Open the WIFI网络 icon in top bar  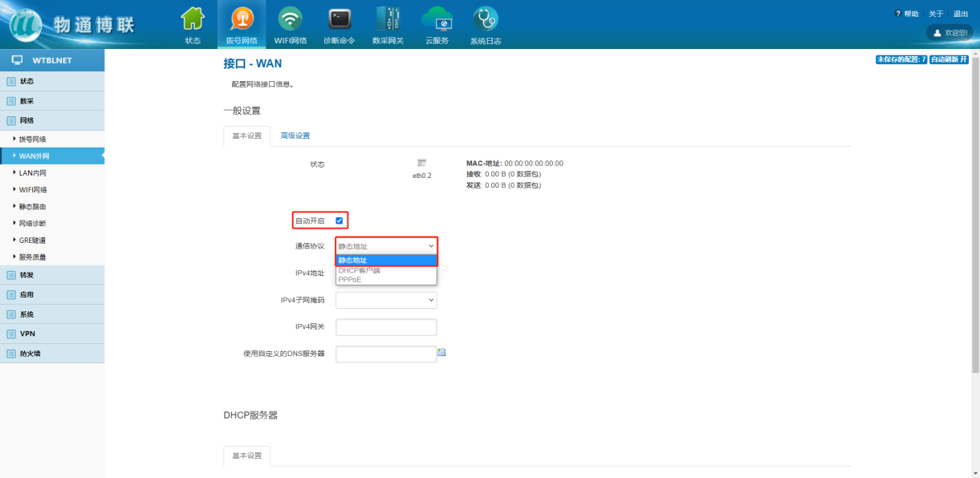click(291, 19)
